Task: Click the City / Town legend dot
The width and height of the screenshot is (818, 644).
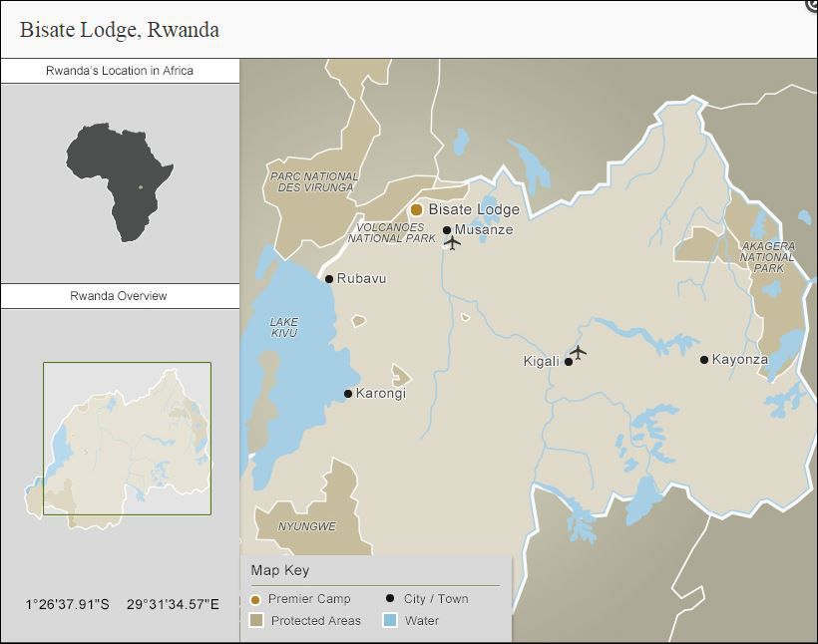Action: (390, 598)
